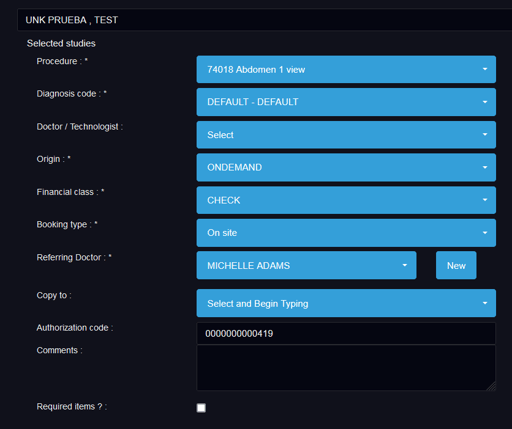Open Referring Doctor dropdown showing MICHELLE ADAMS
512x429 pixels.
pyautogui.click(x=306, y=265)
